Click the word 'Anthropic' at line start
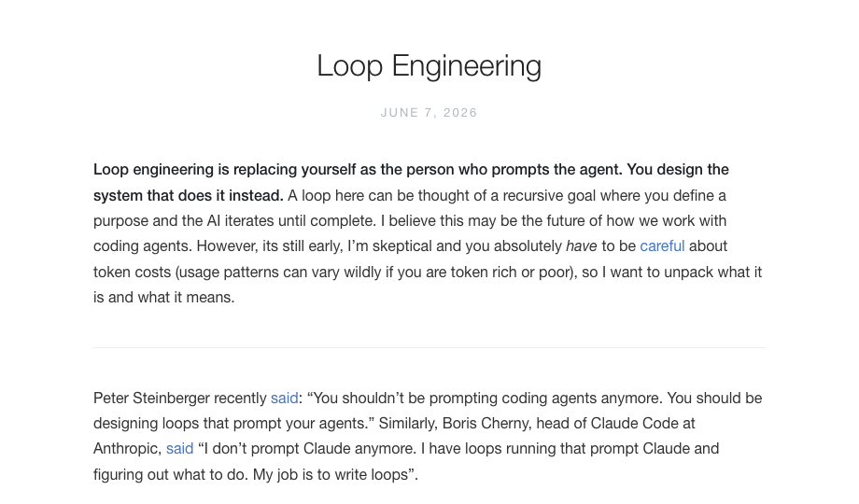The image size is (859, 504). (x=127, y=449)
